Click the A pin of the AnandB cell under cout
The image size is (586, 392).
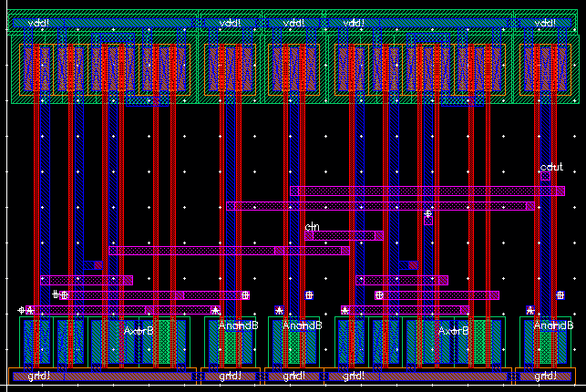point(530,310)
